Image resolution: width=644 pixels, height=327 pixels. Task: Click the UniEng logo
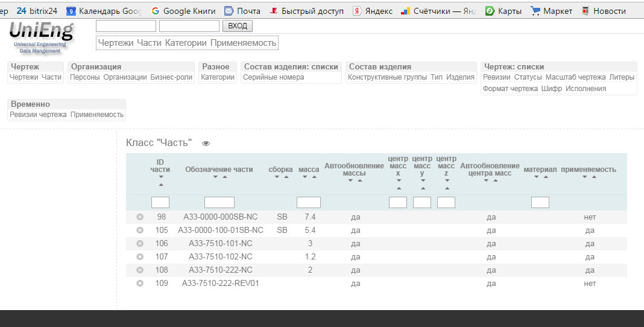(41, 37)
